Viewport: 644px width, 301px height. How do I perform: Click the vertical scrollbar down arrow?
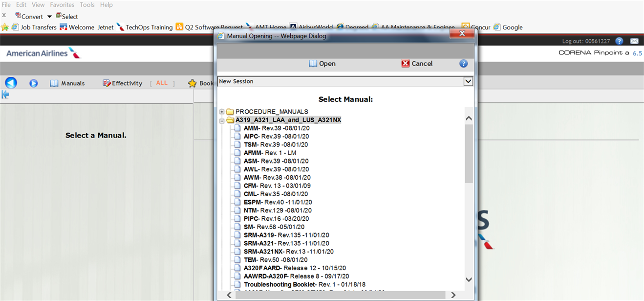(469, 279)
